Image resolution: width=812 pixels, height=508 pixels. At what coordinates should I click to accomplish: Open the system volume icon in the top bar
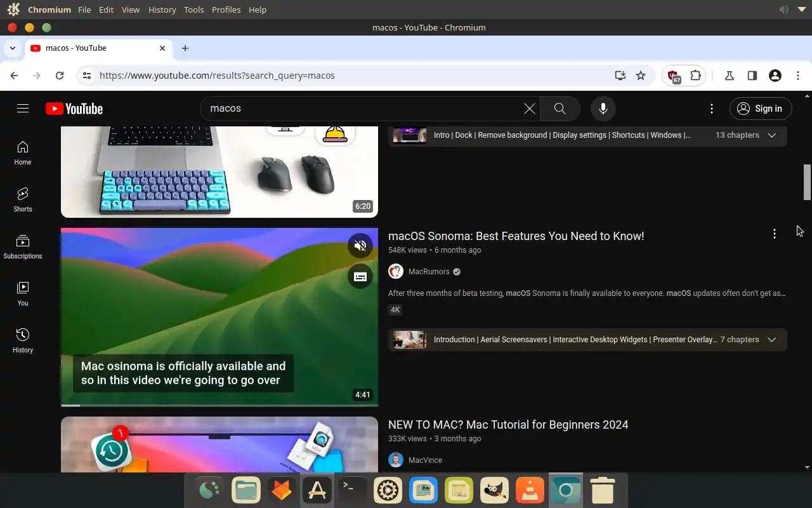coord(784,10)
